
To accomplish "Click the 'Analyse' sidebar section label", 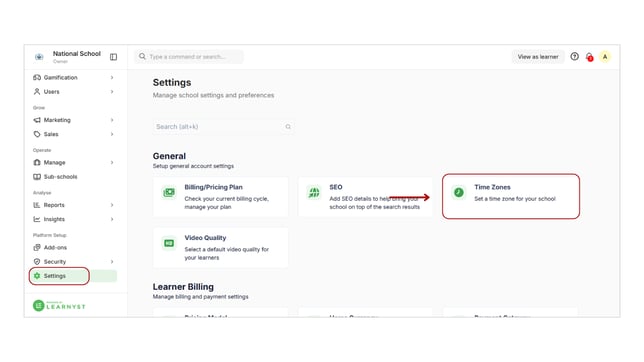I will [x=42, y=192].
